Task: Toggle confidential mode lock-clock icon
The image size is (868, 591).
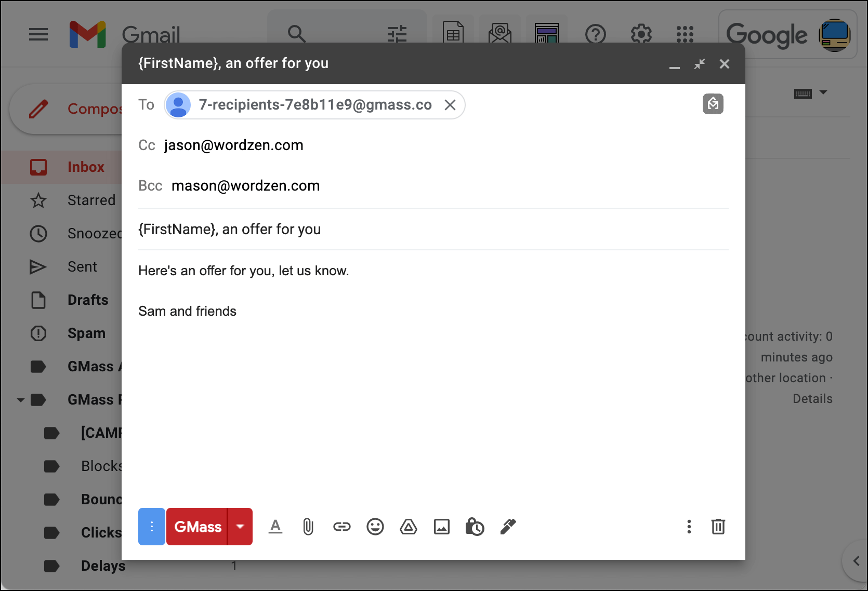Action: pos(475,527)
